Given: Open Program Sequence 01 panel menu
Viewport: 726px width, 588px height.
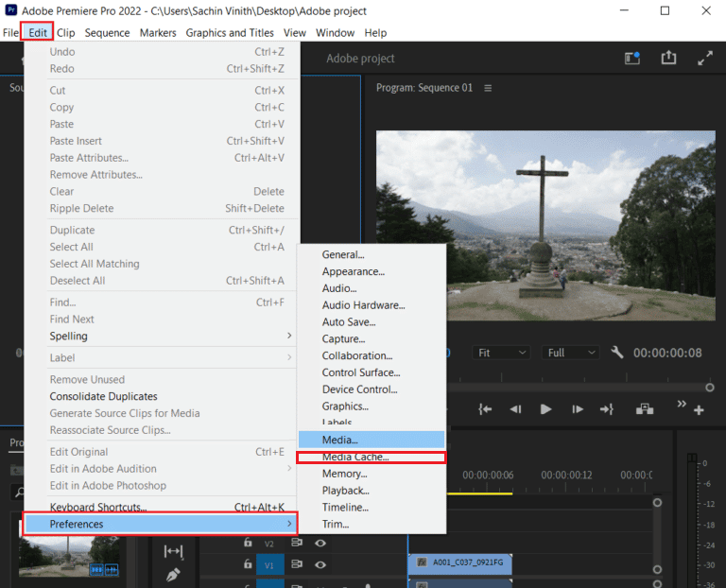Looking at the screenshot, I should click(488, 88).
